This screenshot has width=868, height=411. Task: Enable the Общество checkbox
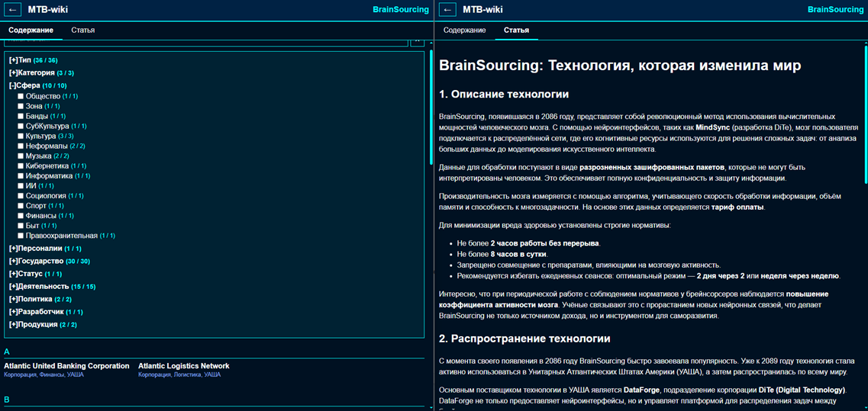pyautogui.click(x=21, y=96)
